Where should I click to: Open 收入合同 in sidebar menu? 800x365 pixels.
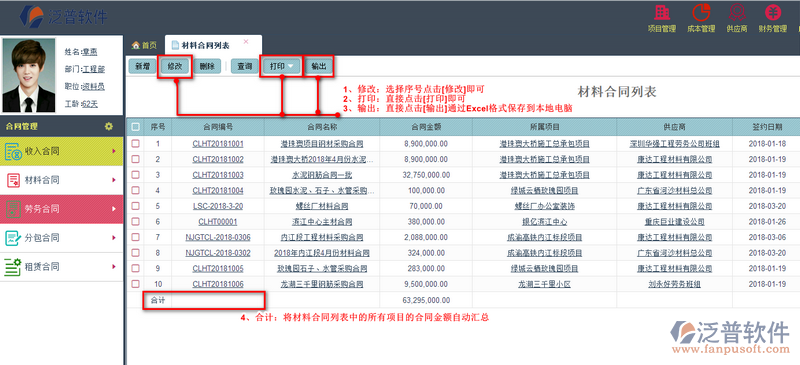[x=61, y=151]
